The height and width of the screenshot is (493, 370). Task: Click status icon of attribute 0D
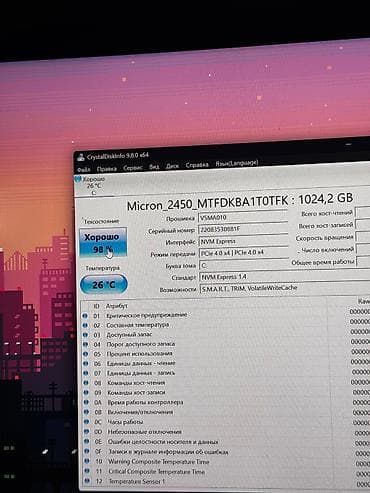[87, 432]
